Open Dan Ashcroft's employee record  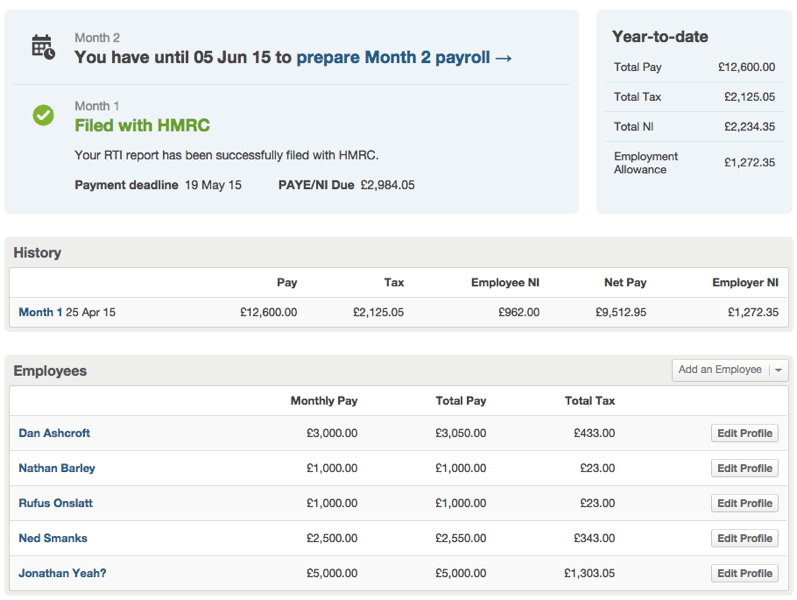click(54, 433)
